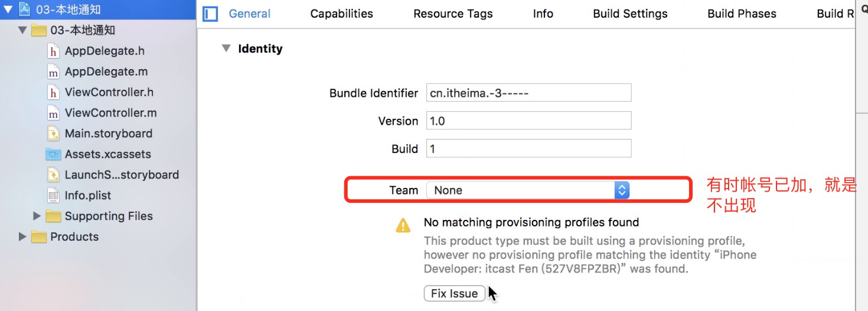Expand the Supporting Files folder
The image size is (868, 311).
[37, 216]
